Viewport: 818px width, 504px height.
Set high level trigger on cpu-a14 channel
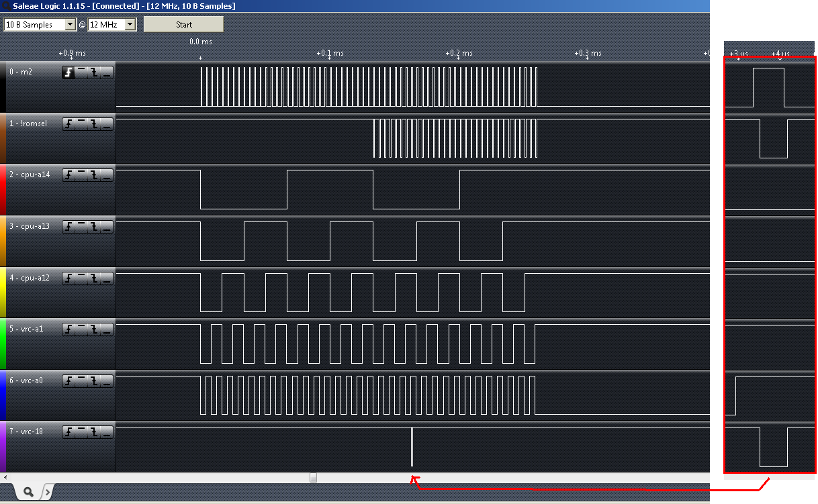81,175
